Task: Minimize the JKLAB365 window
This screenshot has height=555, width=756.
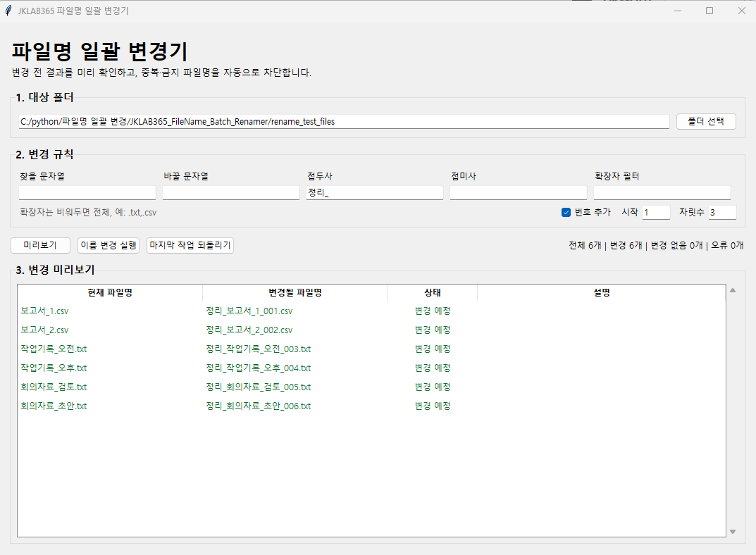Action: (677, 11)
